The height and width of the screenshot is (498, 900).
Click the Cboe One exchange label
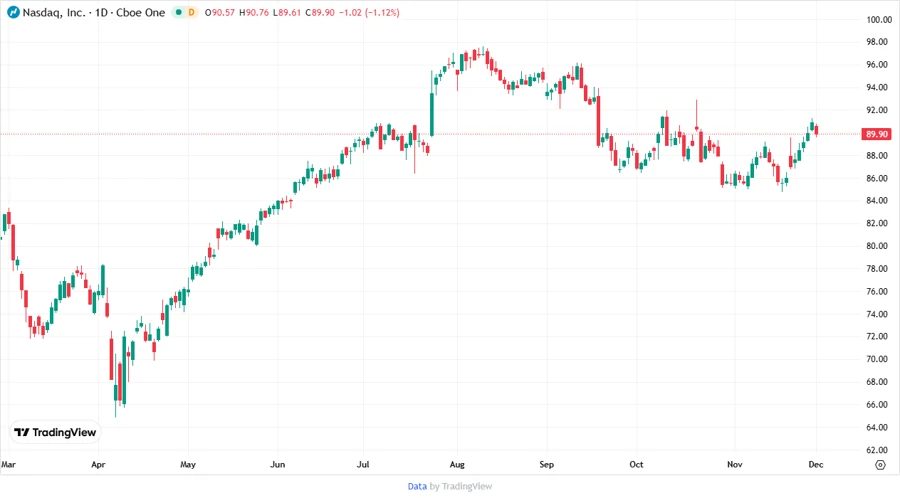(x=141, y=12)
